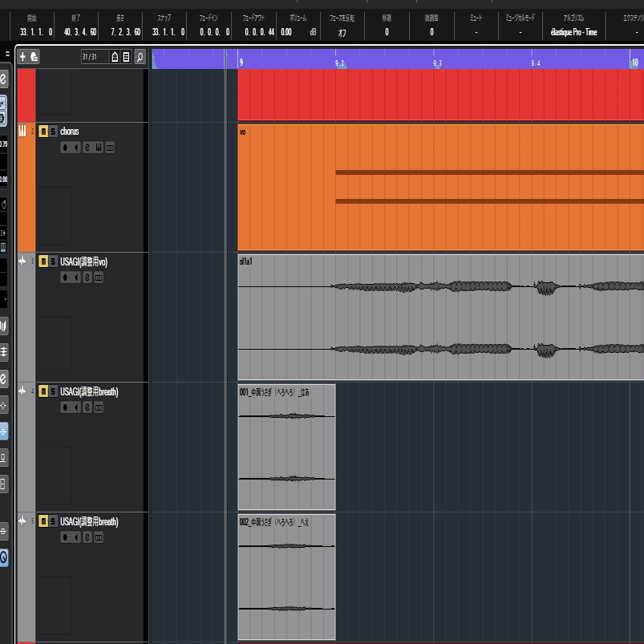Image resolution: width=644 pixels, height=644 pixels.
Task: Mute track 5 USAGI(調整用breath)
Action: (43, 520)
